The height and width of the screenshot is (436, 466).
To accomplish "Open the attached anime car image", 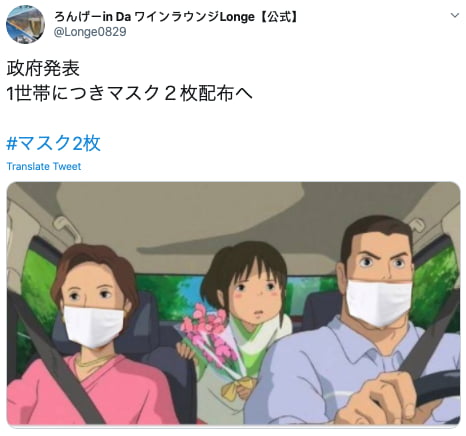I will click(233, 303).
